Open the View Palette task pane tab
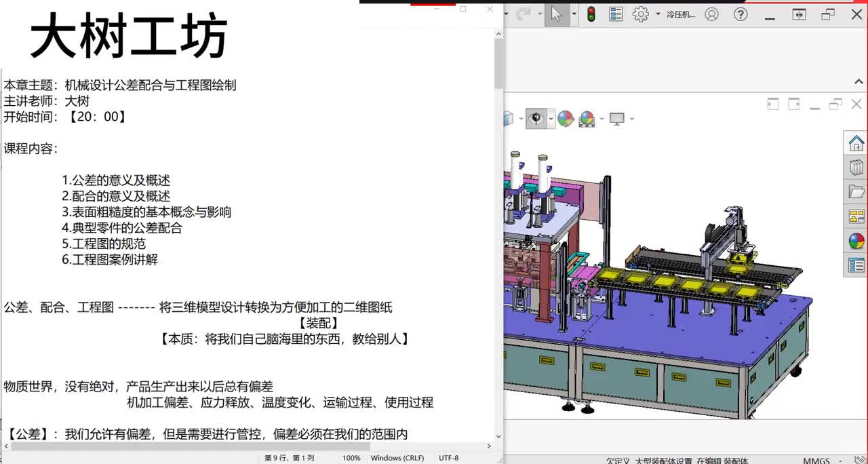This screenshot has width=868, height=464. (x=856, y=216)
